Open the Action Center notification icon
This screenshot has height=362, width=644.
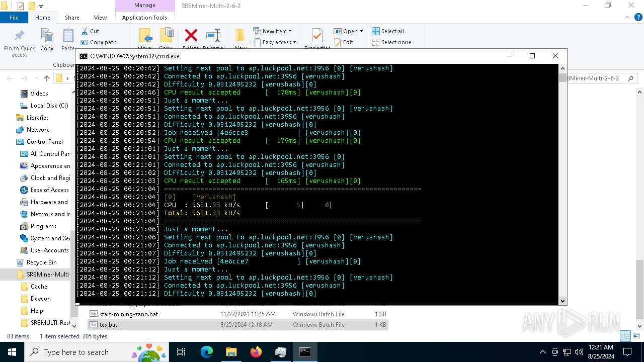pos(627,352)
